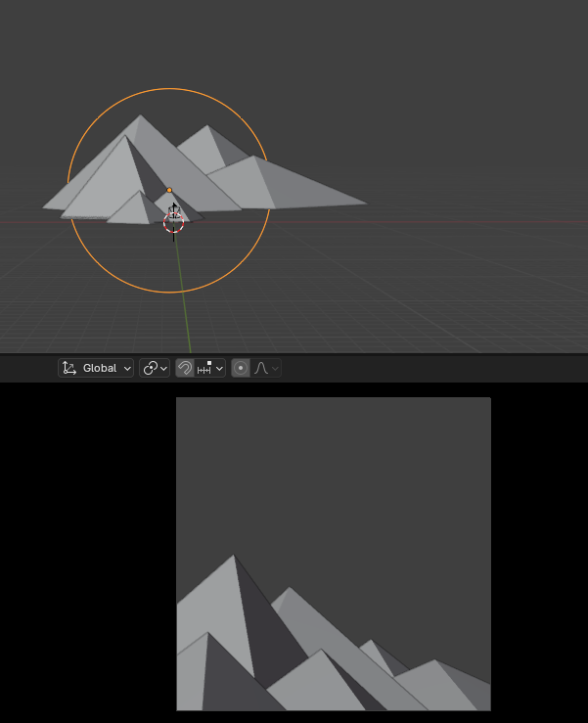Viewport: 588px width, 723px height.
Task: Expand the pivot point chevron menu
Action: click(x=163, y=369)
